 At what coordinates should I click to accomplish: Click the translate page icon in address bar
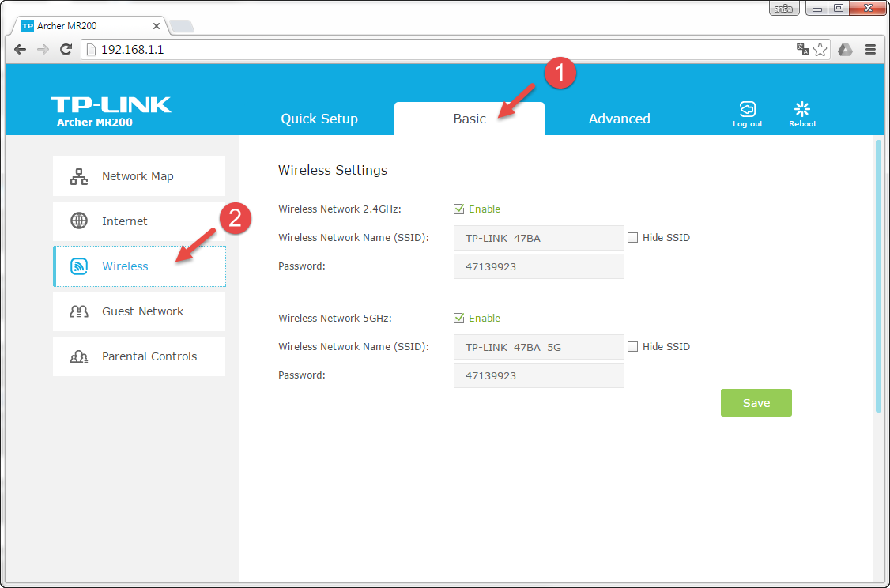point(802,49)
